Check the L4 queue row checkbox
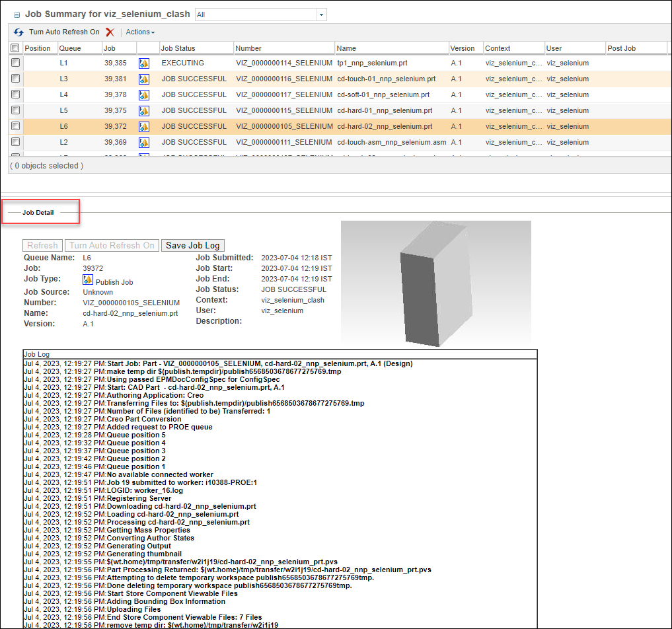 point(16,94)
